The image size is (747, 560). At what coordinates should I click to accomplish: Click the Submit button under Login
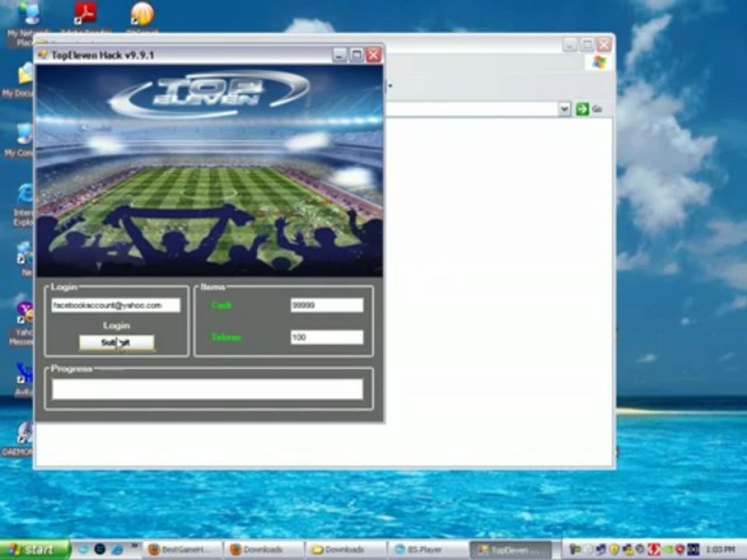point(117,342)
